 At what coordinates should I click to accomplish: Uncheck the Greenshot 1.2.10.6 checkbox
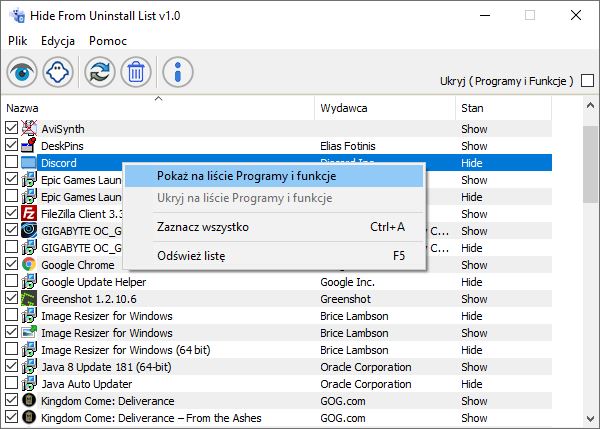(x=11, y=297)
